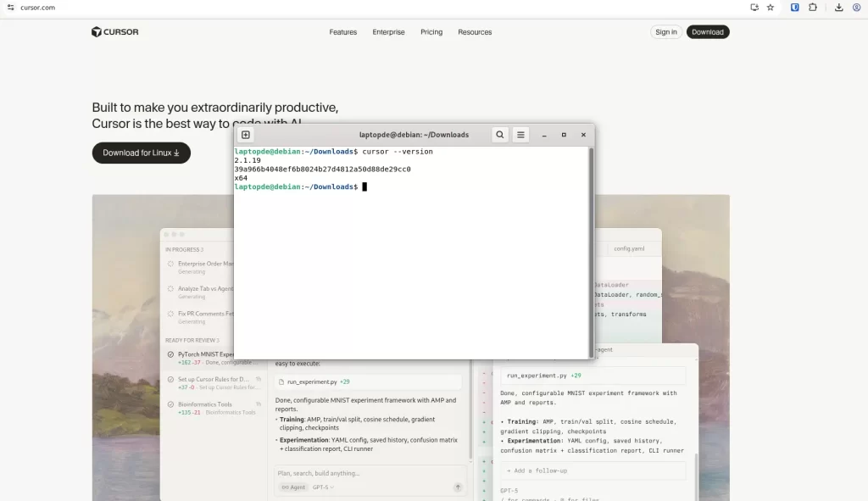Open the Features navigation menu

pos(342,32)
